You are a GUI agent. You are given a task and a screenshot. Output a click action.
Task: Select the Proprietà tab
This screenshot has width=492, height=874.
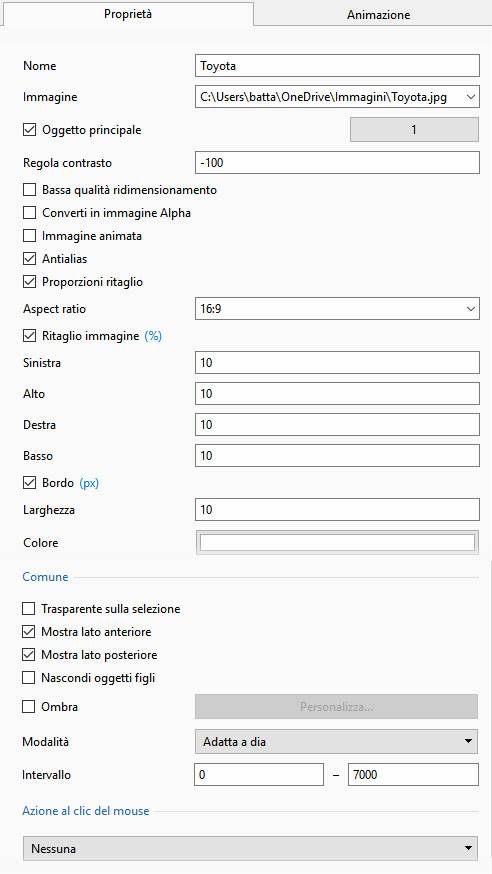[128, 14]
